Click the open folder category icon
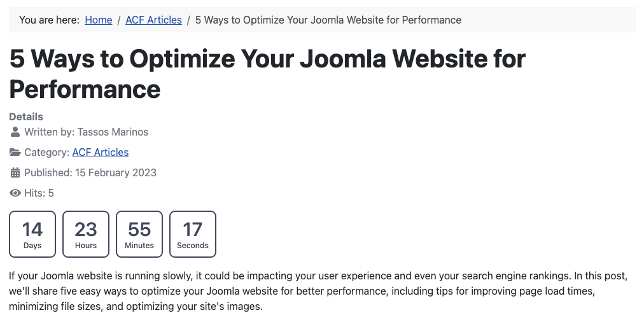This screenshot has height=322, width=644. 15,152
